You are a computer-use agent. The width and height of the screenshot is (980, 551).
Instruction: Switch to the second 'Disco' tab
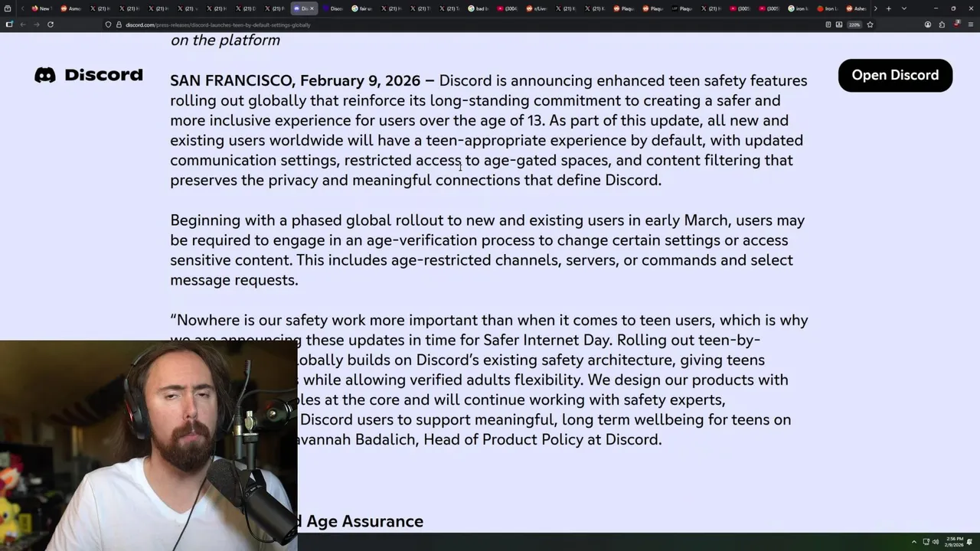coord(332,8)
